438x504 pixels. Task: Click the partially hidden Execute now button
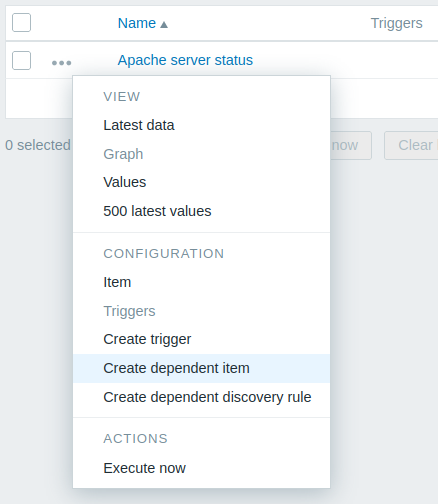click(x=351, y=145)
